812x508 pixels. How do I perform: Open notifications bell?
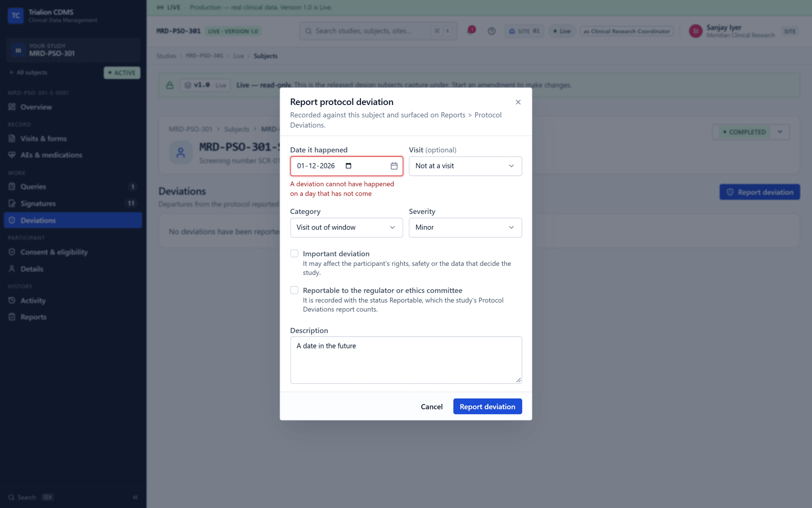[x=471, y=30]
